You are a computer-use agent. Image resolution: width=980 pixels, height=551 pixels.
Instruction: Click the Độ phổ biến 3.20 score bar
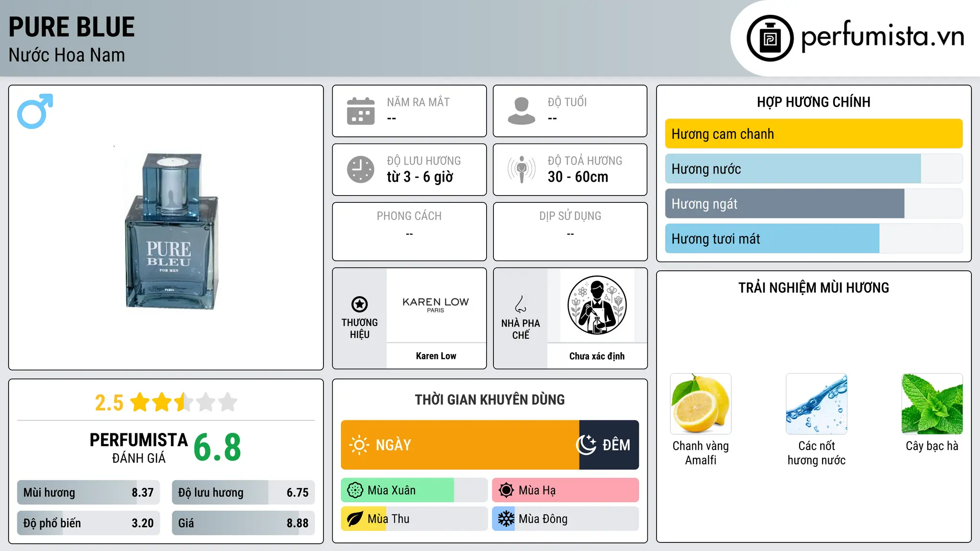pos(89,523)
